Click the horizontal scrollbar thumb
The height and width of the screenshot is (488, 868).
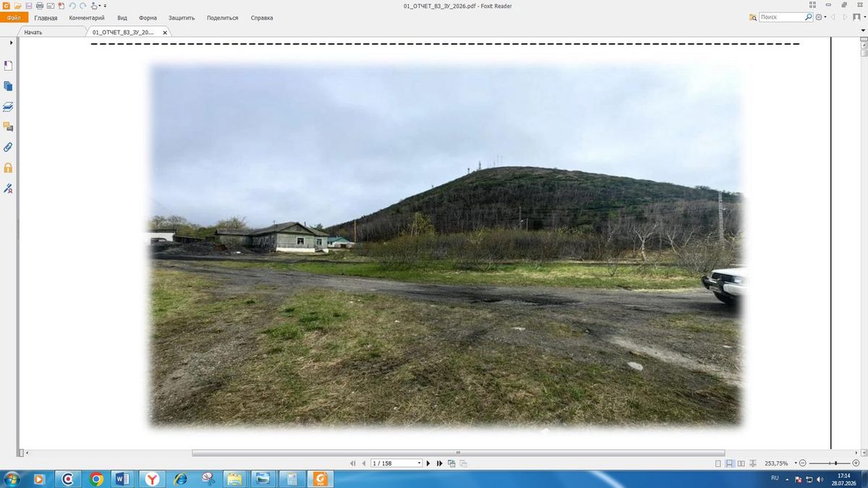click(x=457, y=453)
